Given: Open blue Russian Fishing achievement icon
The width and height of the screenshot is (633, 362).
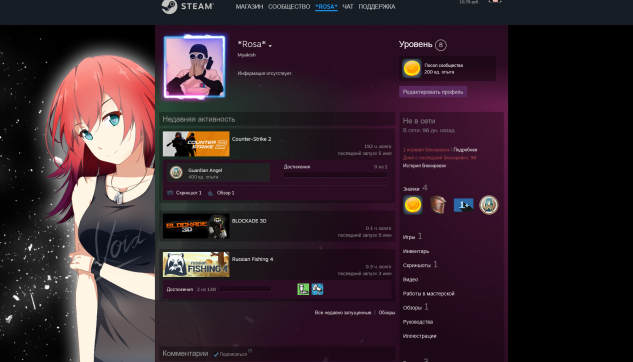Looking at the screenshot, I should [317, 289].
